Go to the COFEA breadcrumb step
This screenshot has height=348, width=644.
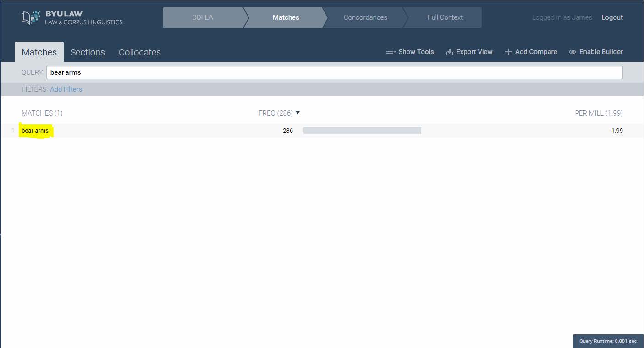202,17
